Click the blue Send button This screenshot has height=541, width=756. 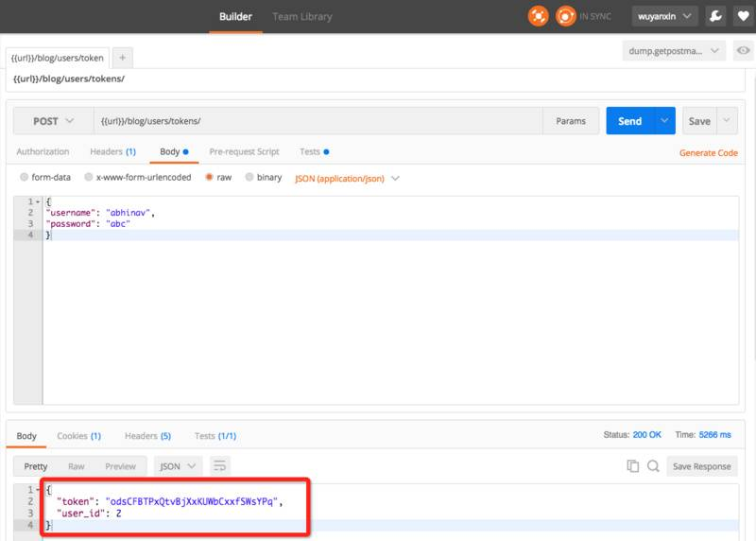[x=629, y=121]
